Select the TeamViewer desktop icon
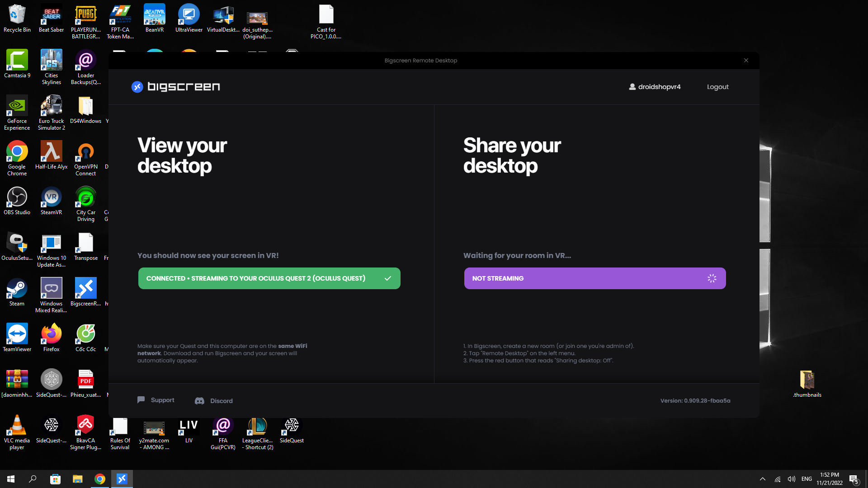 coord(17,338)
